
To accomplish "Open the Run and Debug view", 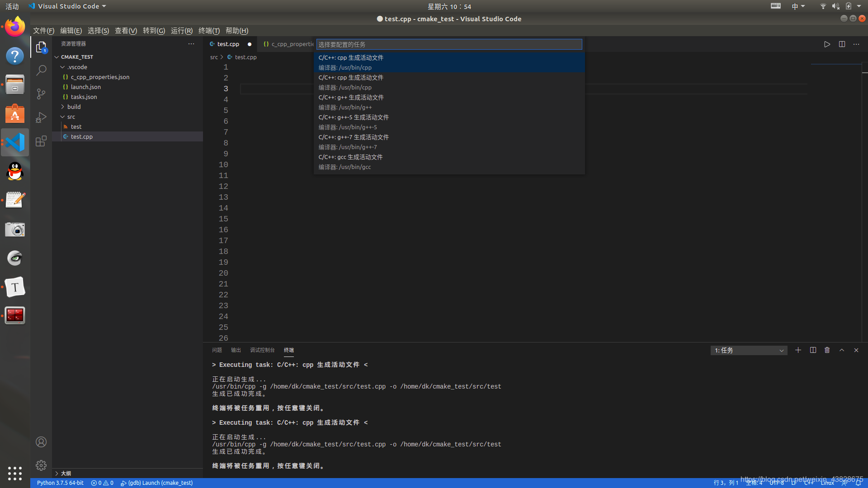I will (41, 117).
